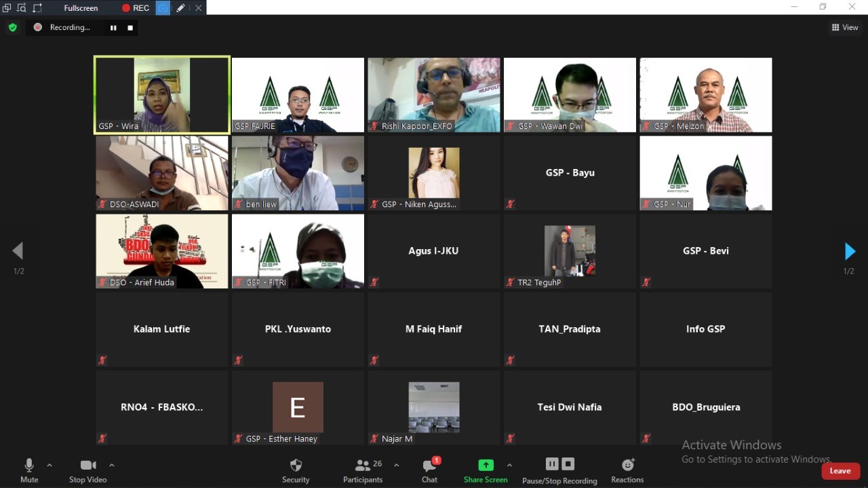
Task: Go to previous page of participants
Action: point(18,251)
